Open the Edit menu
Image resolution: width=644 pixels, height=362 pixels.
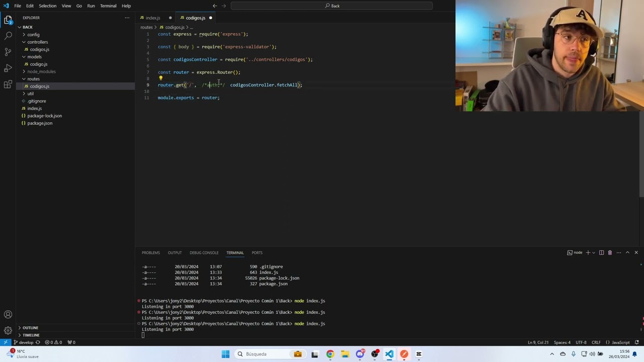click(x=30, y=6)
